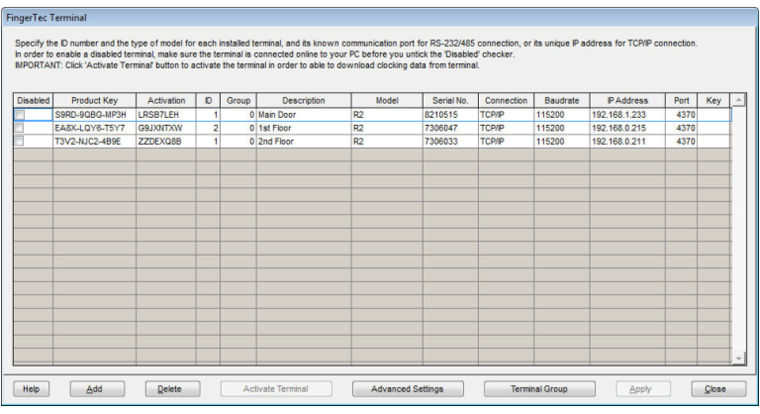Click the Activate Terminal button
Image resolution: width=760 pixels, height=414 pixels.
tap(276, 389)
